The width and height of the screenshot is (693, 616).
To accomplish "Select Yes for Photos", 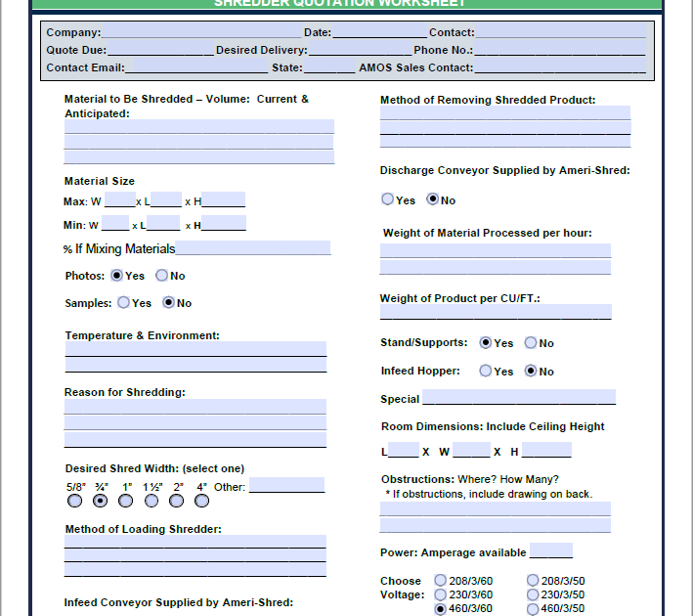I will coord(116,276).
